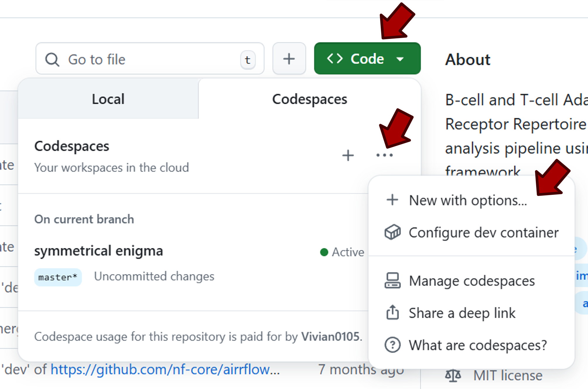Click the add file plus button
Image resolution: width=588 pixels, height=389 pixels.
pos(289,59)
